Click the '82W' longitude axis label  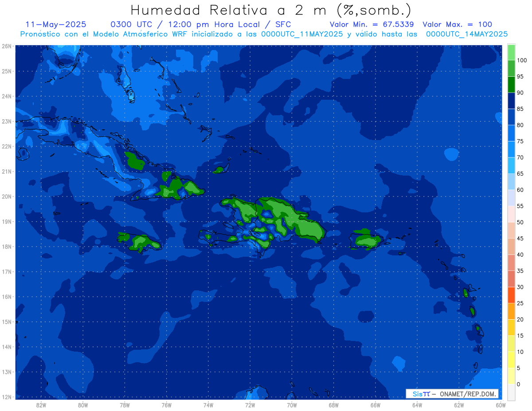(41, 405)
